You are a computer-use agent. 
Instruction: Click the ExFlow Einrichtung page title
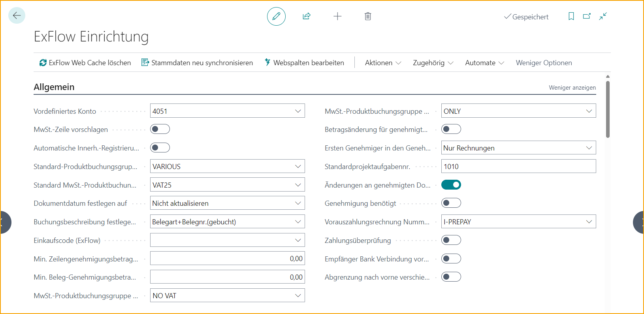coord(91,36)
